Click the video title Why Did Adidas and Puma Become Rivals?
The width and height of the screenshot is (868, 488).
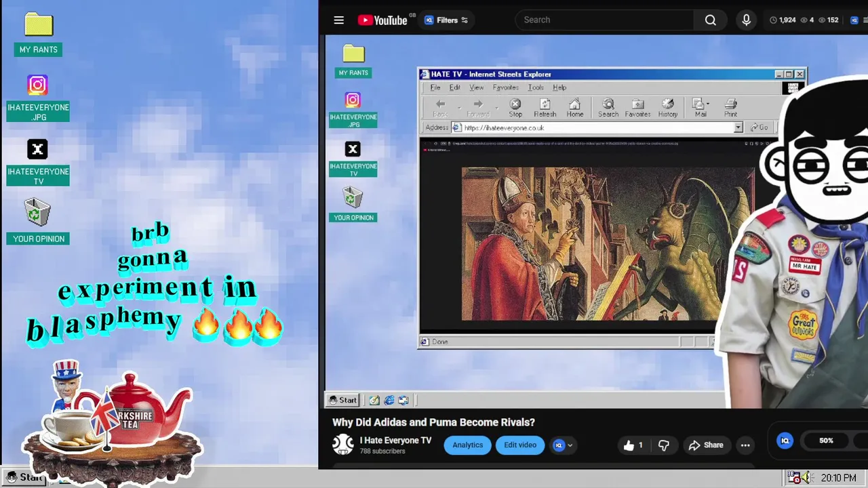pyautogui.click(x=433, y=422)
